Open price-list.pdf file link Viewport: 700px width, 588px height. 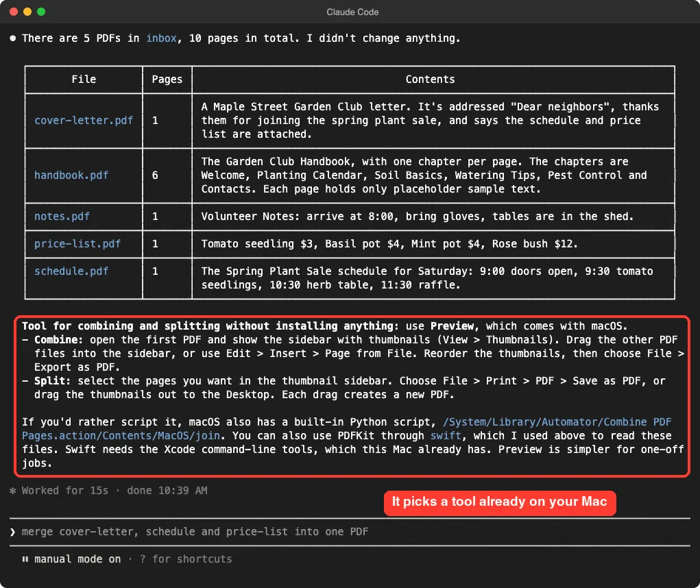[77, 244]
